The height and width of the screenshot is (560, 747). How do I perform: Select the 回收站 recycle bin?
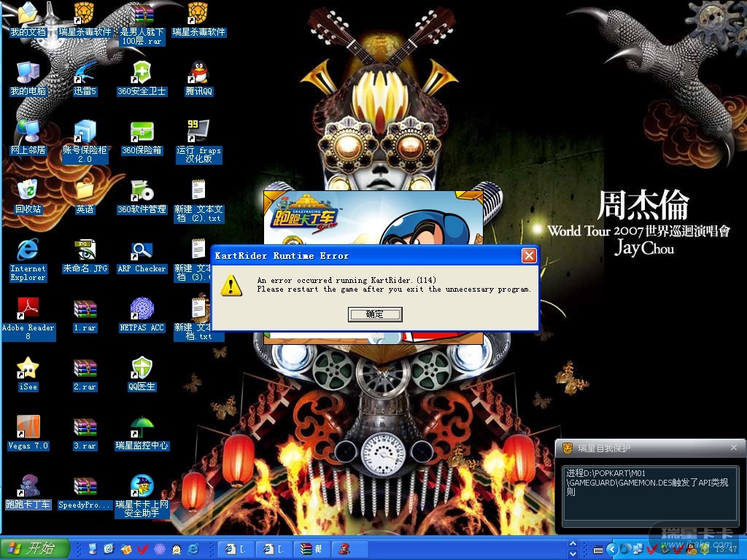click(28, 197)
